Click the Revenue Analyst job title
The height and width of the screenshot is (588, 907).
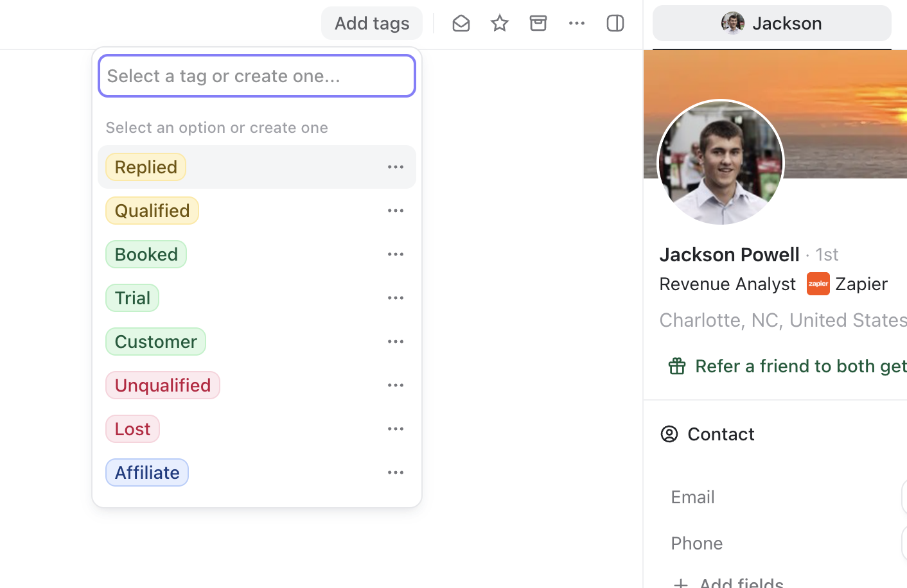click(x=728, y=284)
